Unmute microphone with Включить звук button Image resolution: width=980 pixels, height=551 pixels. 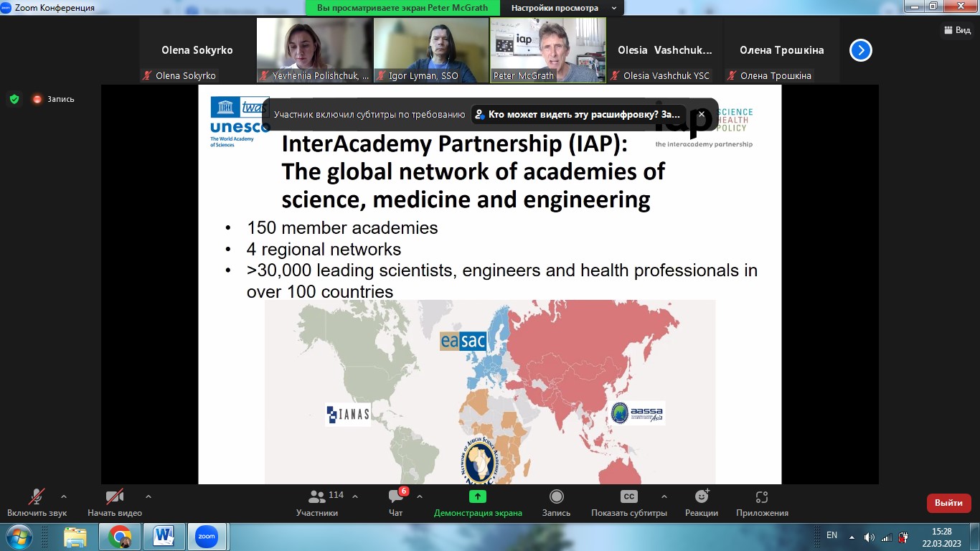(x=37, y=502)
